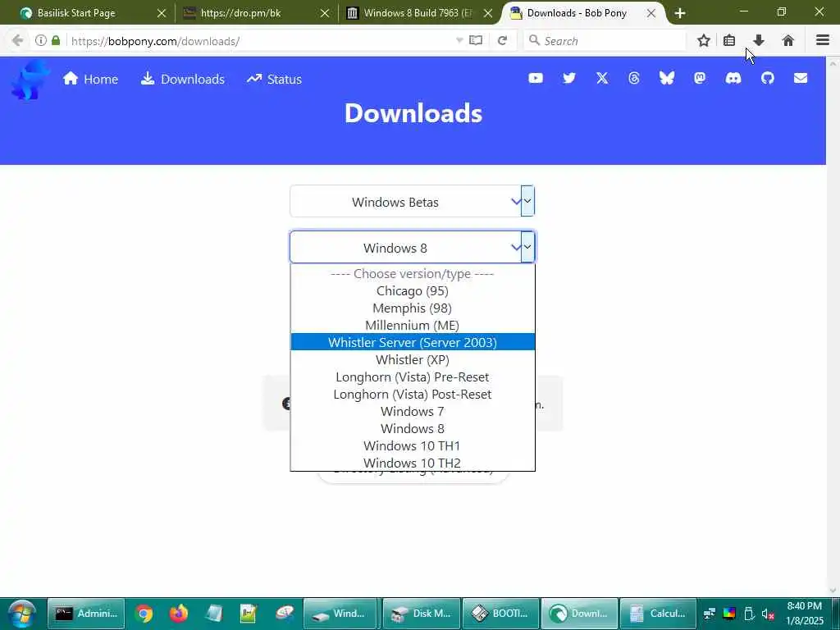This screenshot has height=630, width=840.
Task: Close the Windows 8 Build 7963 tab
Action: [x=488, y=13]
